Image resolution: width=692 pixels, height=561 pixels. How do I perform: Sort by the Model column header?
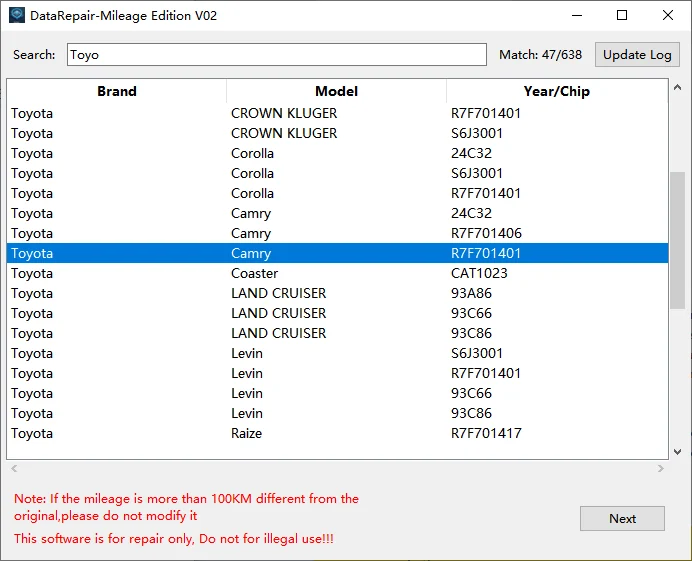(336, 91)
